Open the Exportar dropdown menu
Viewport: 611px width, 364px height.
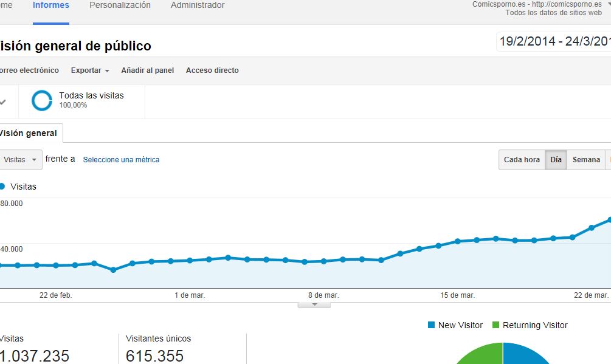point(89,70)
